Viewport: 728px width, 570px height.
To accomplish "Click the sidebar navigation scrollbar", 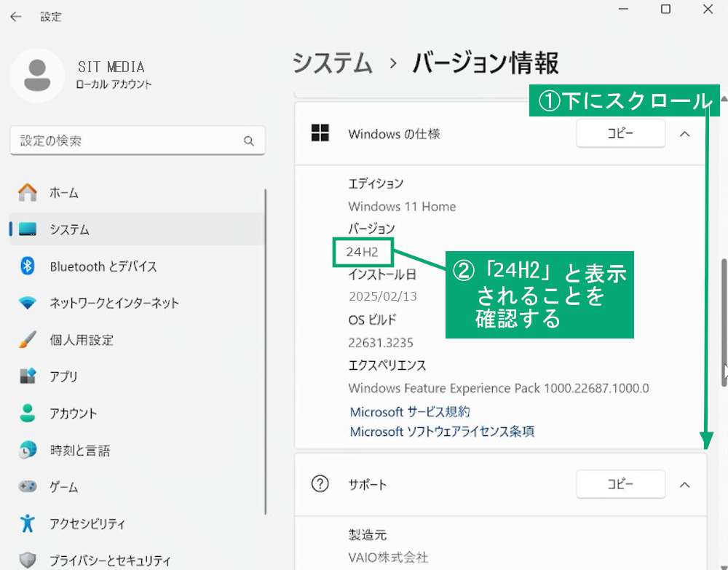I will point(266,352).
